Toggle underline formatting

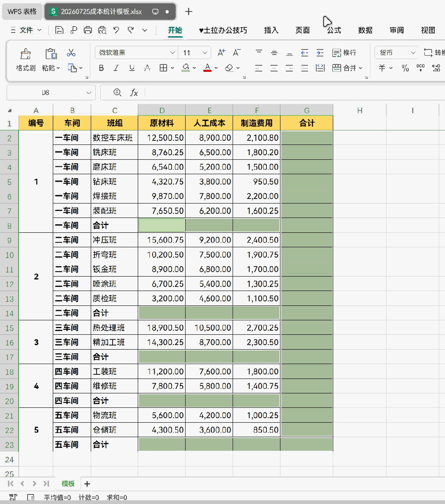coord(132,68)
